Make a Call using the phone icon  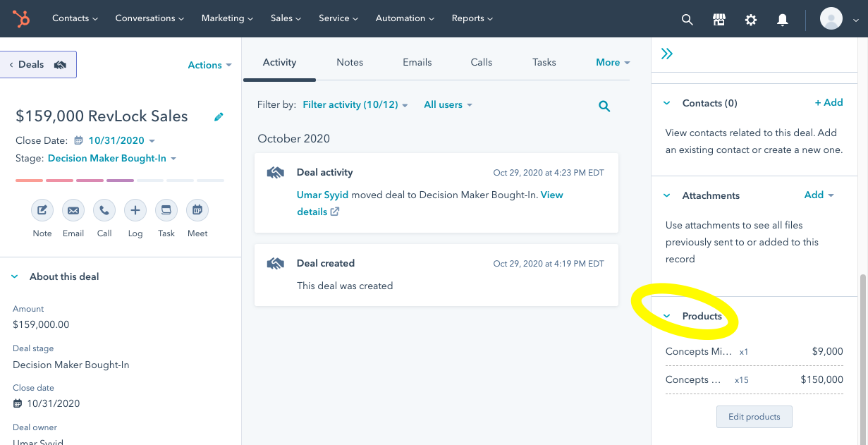(x=104, y=210)
